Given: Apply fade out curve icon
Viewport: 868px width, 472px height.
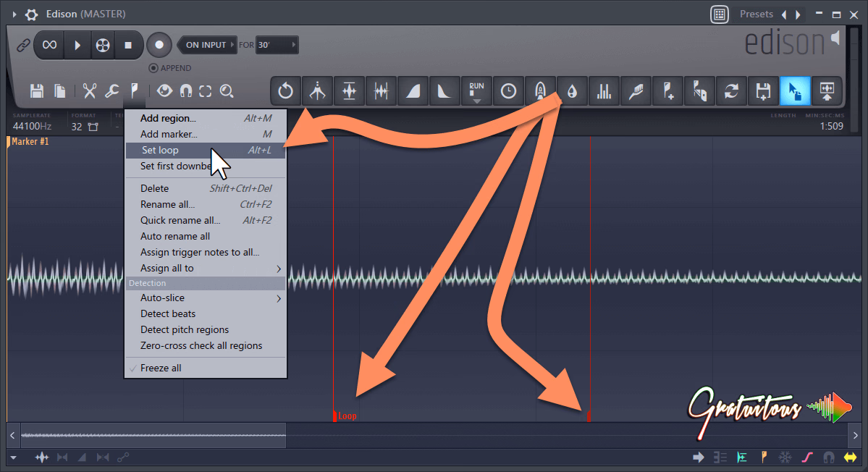Looking at the screenshot, I should point(444,90).
